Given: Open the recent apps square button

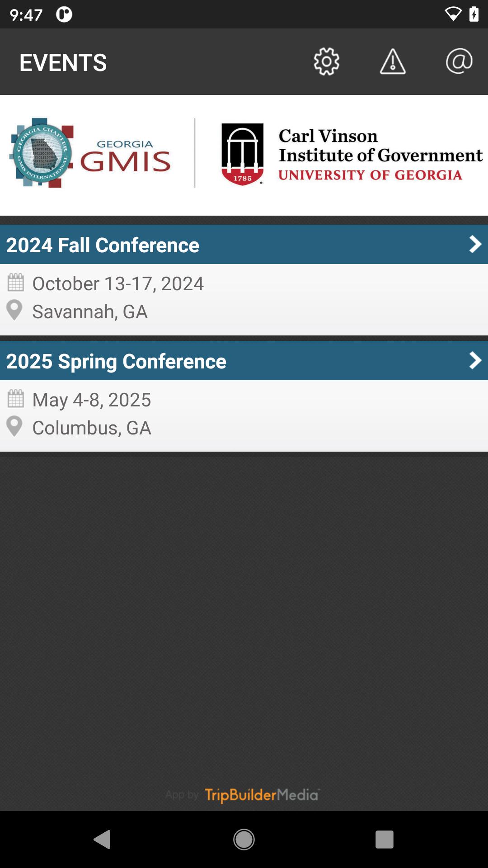Looking at the screenshot, I should 384,840.
